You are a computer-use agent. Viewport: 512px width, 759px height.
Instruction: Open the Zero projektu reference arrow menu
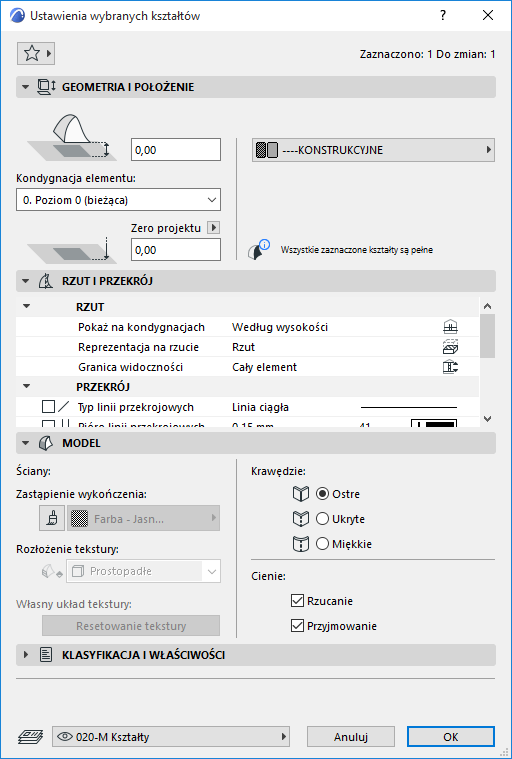(x=213, y=228)
